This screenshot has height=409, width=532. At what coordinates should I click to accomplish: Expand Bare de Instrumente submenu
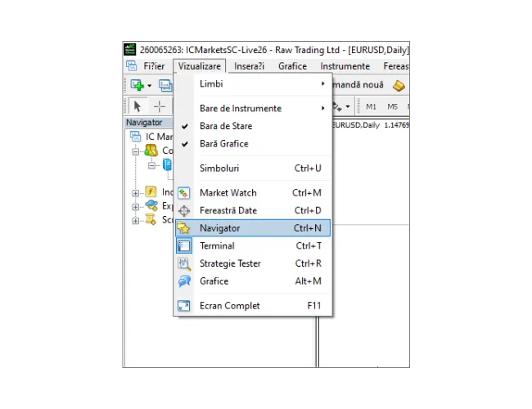click(x=253, y=108)
